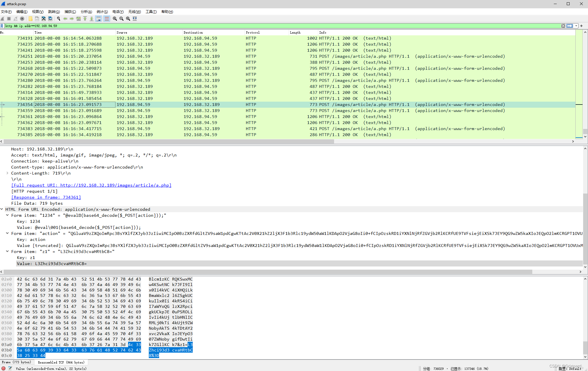Reset text to normal size icon
This screenshot has height=371, width=588.
pyautogui.click(x=128, y=19)
